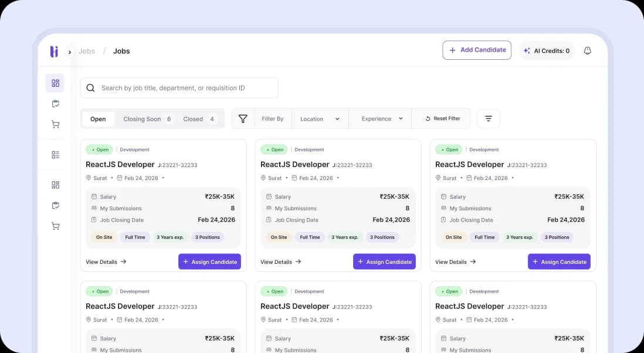This screenshot has height=353, width=644.
Task: Switch to the Closed tab
Action: tap(198, 119)
